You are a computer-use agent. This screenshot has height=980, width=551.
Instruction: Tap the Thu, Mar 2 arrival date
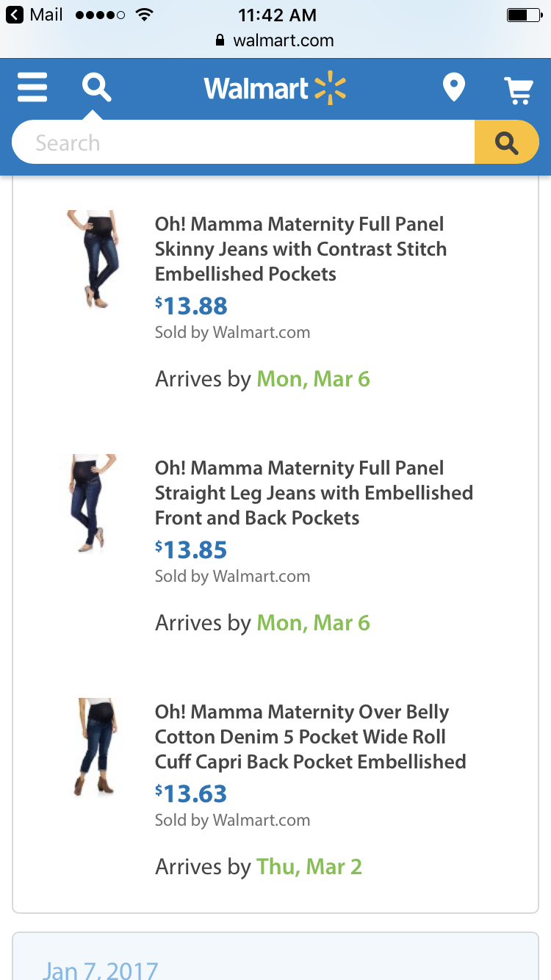[x=309, y=867]
